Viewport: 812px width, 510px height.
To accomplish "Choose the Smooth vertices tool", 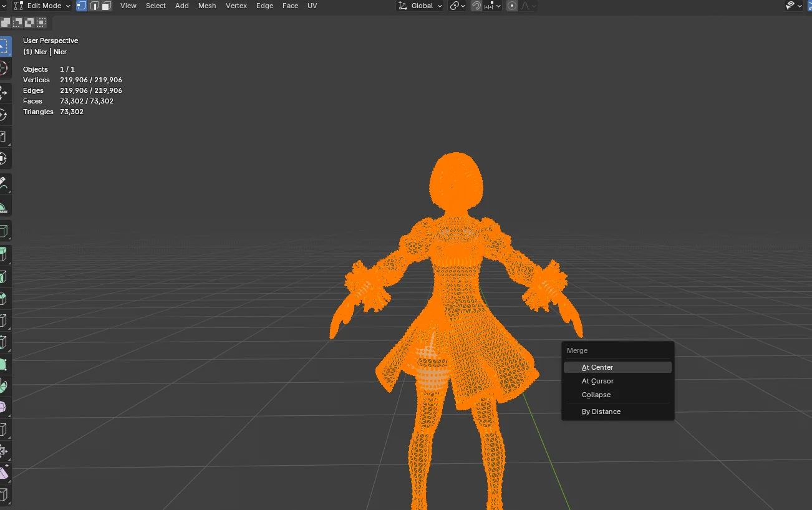I will coord(4,408).
